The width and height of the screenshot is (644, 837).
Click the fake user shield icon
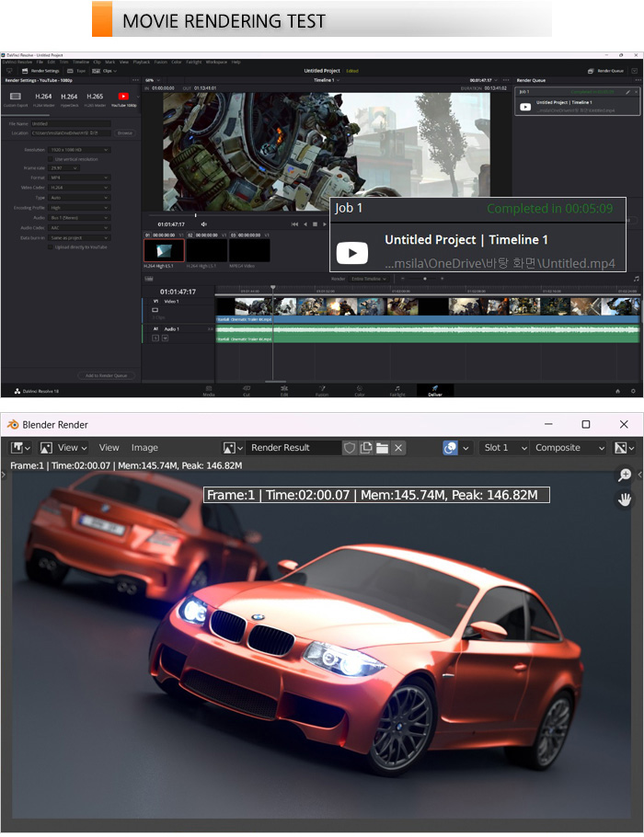(x=350, y=448)
